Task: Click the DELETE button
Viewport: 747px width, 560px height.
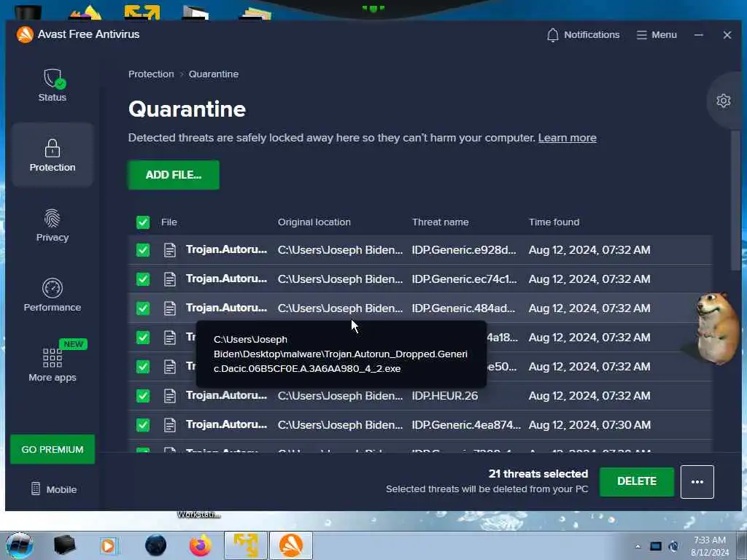Action: point(636,481)
